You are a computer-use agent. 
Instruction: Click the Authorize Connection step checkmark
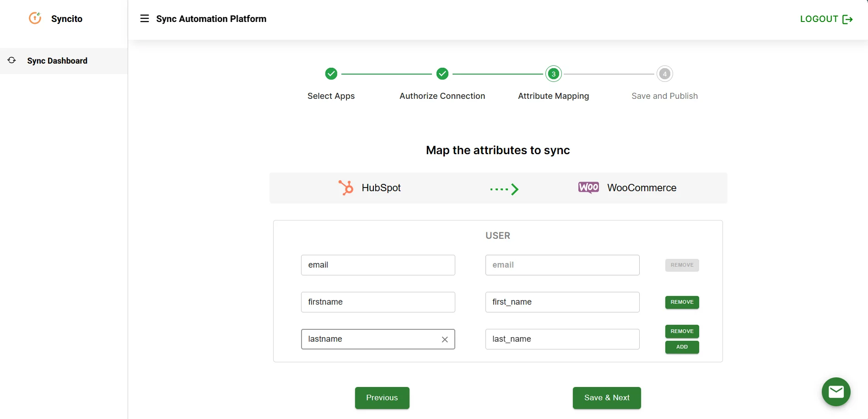coord(442,74)
